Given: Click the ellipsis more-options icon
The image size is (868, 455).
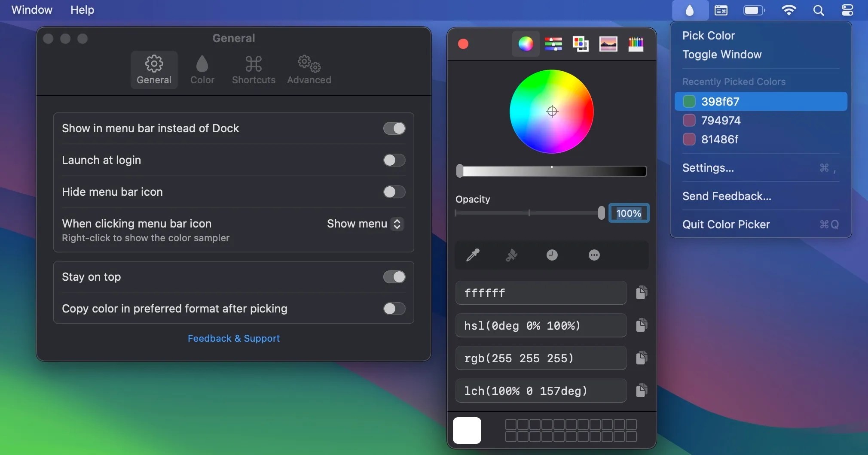Looking at the screenshot, I should [594, 255].
